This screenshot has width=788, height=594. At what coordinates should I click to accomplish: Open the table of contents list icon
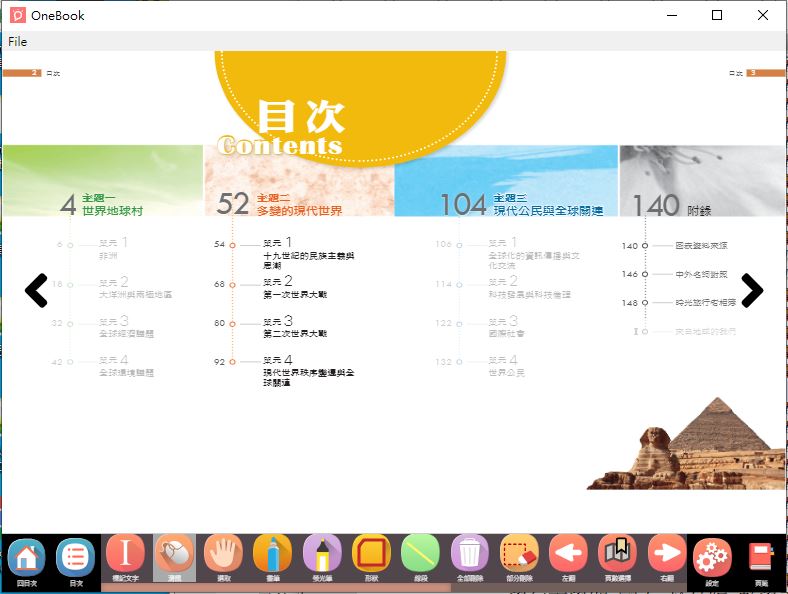[76, 557]
